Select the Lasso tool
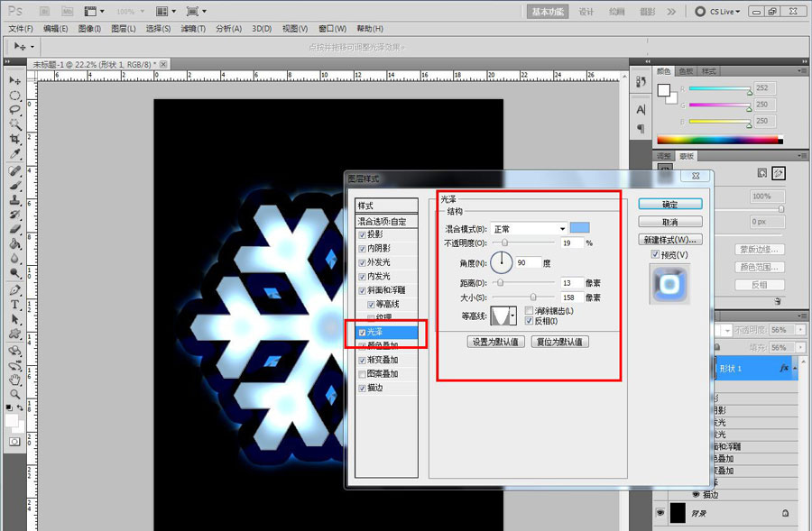Image resolution: width=812 pixels, height=531 pixels. click(x=15, y=110)
